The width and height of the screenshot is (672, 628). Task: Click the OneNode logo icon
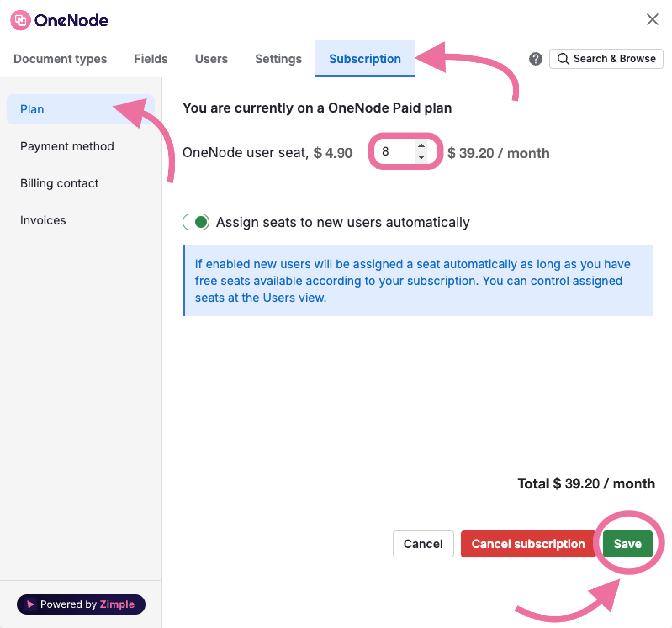(20, 20)
